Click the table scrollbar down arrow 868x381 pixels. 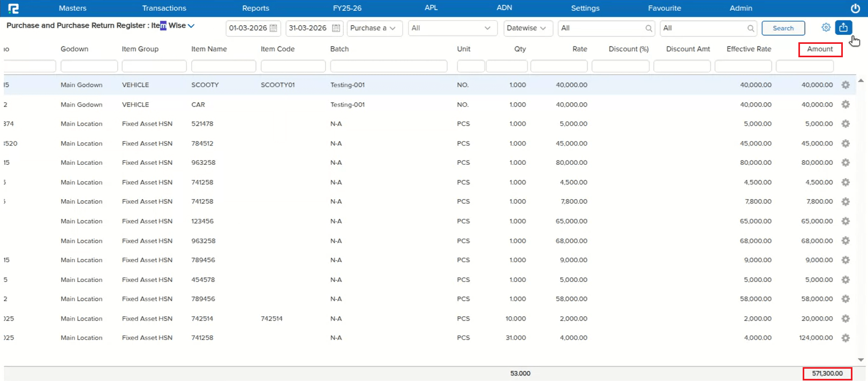click(x=861, y=360)
